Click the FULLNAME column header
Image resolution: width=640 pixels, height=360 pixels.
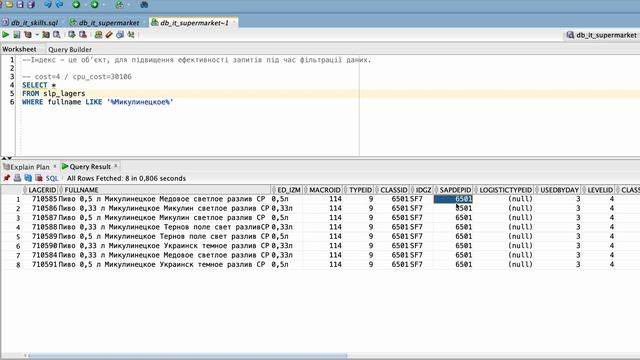(164, 190)
